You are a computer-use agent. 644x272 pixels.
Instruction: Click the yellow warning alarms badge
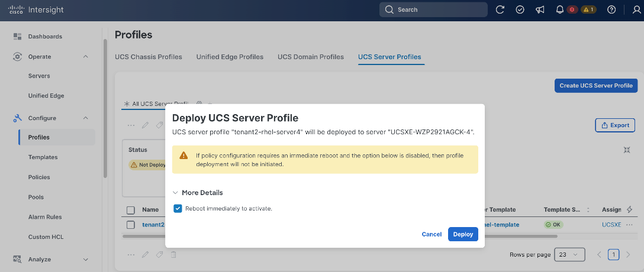588,10
